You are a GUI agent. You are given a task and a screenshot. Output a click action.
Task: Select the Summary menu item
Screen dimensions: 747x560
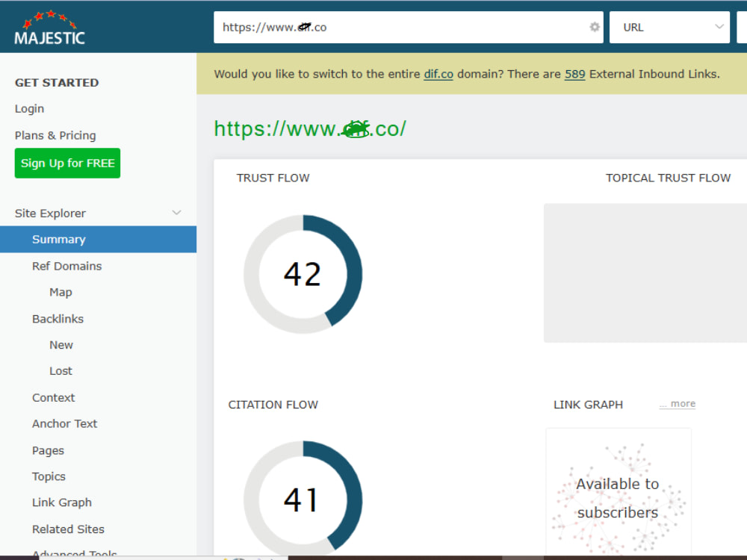click(x=98, y=240)
